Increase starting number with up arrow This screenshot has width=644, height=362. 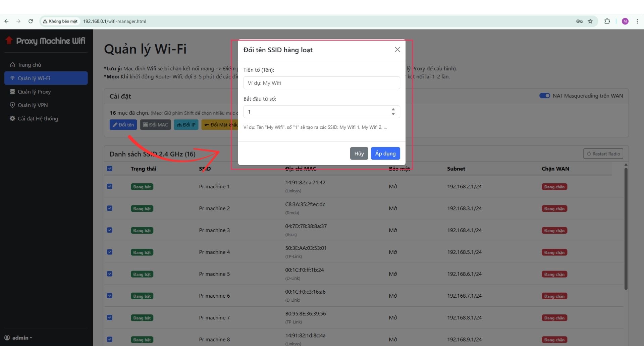click(x=393, y=109)
